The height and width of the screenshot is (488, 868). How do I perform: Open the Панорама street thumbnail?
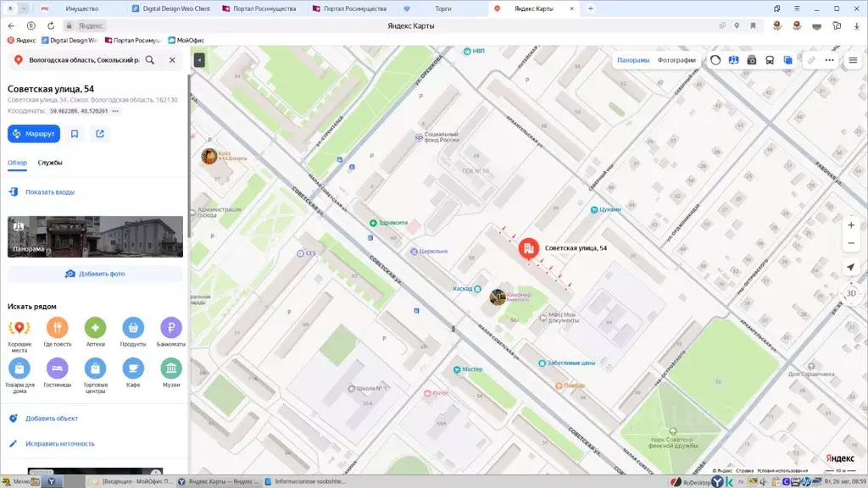95,236
